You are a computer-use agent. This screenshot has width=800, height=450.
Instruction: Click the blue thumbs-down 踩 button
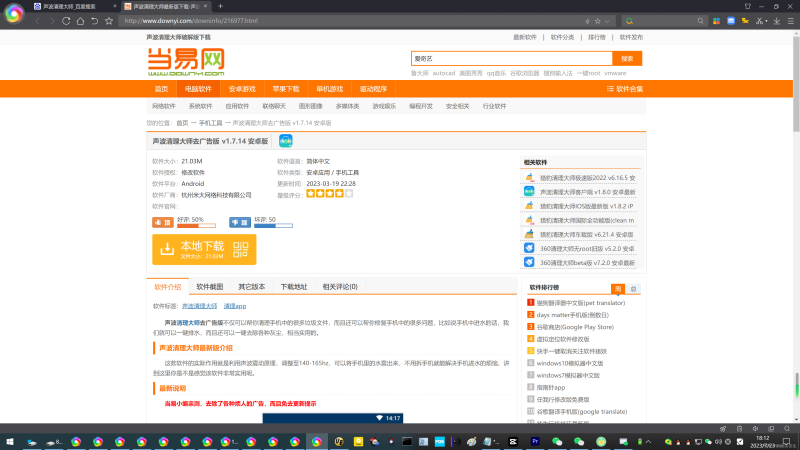tap(240, 222)
